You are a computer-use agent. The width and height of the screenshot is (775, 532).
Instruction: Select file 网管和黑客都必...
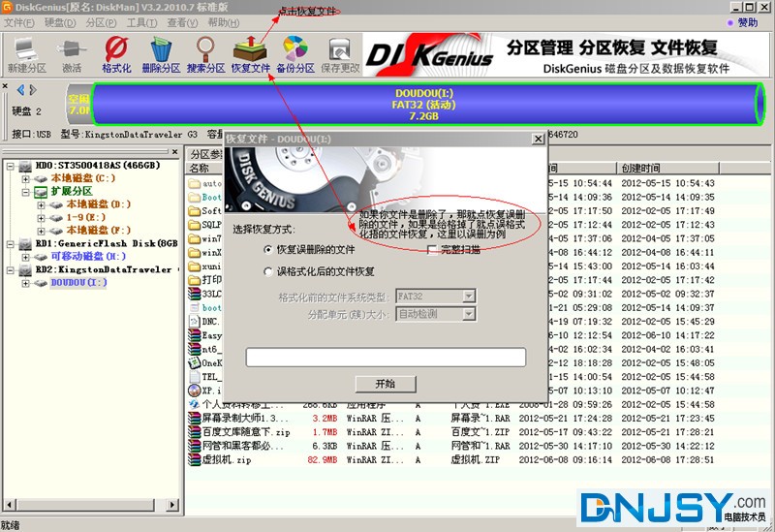pos(242,446)
